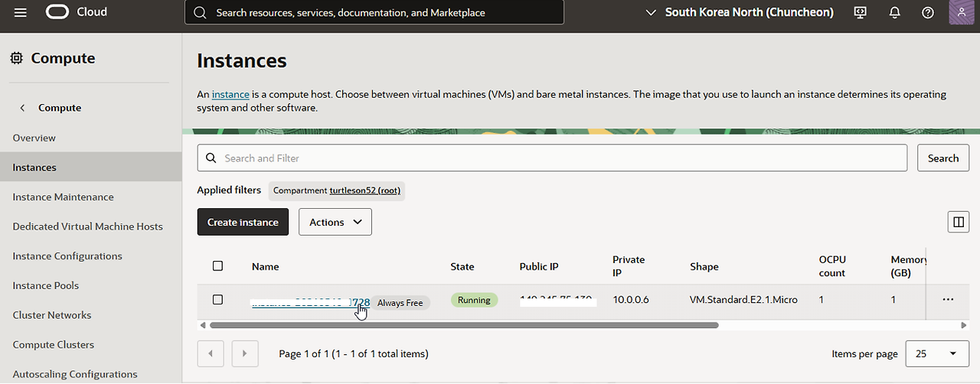Click the search magnifier icon in top bar

pos(200,12)
